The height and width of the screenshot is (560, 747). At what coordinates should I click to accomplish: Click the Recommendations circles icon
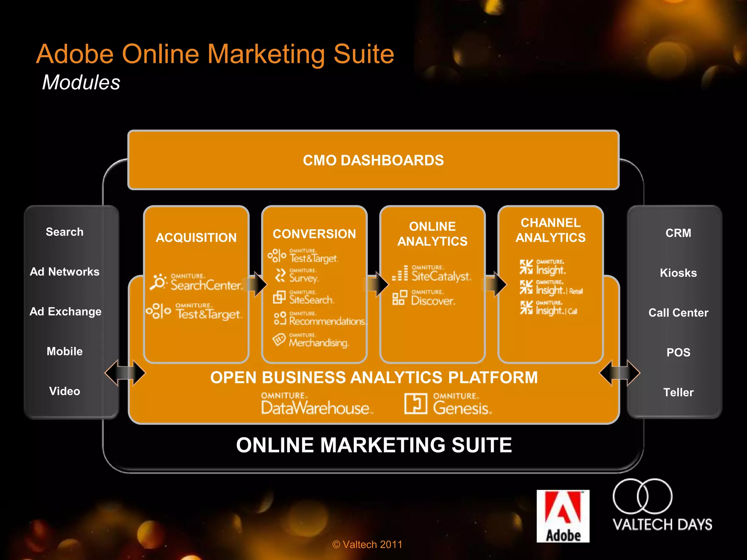280,318
